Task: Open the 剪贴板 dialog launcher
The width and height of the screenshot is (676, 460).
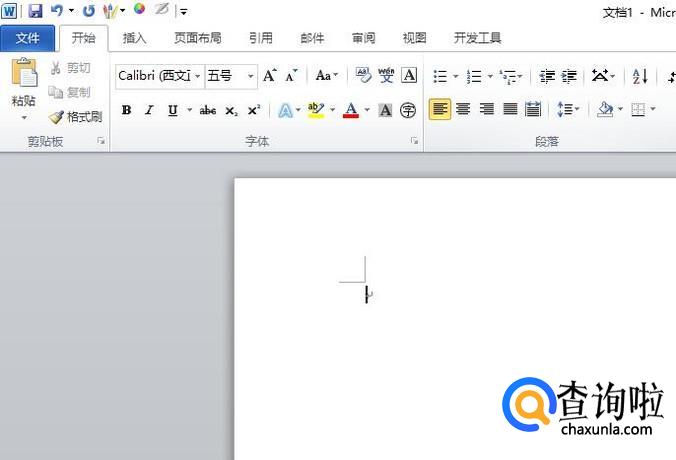Action: point(101,141)
